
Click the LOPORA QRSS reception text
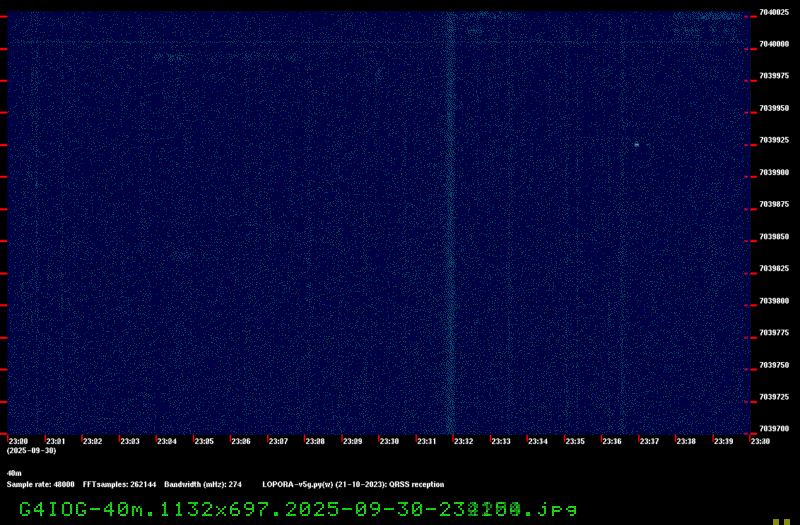pyautogui.click(x=353, y=484)
